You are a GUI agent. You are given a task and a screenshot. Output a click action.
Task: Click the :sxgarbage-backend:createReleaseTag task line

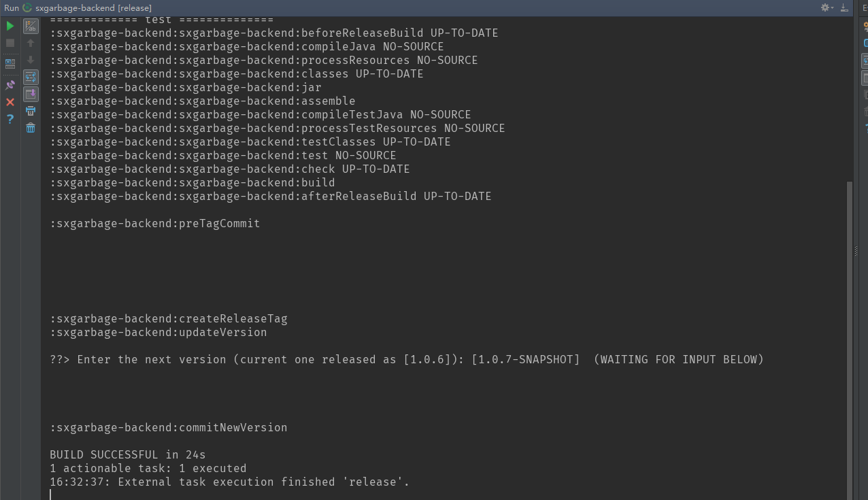[168, 318]
